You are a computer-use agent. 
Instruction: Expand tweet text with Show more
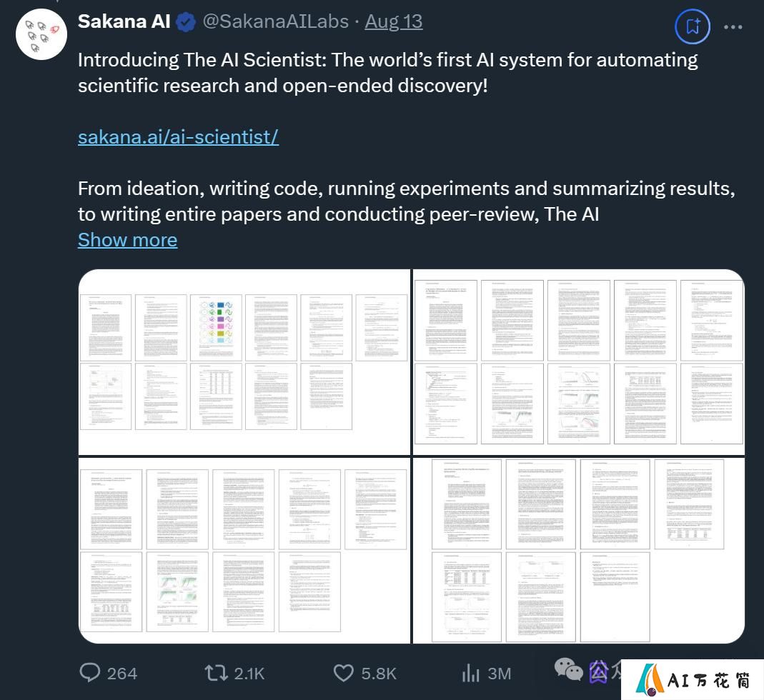coord(128,240)
